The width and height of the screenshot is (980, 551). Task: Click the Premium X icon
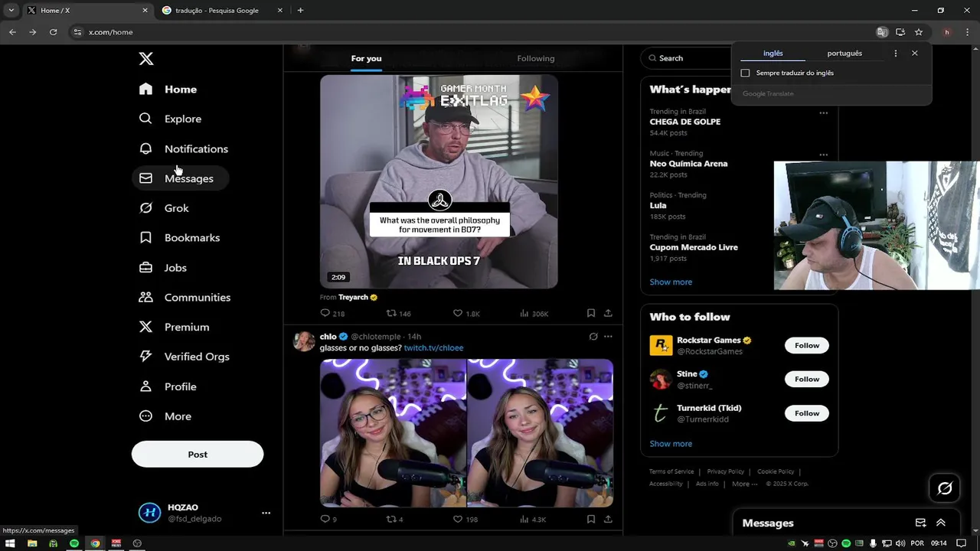click(x=145, y=327)
